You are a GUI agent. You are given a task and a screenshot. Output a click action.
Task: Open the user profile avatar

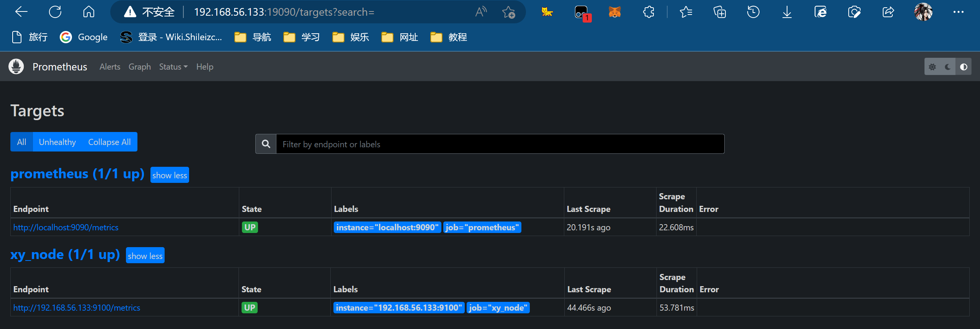tap(923, 12)
